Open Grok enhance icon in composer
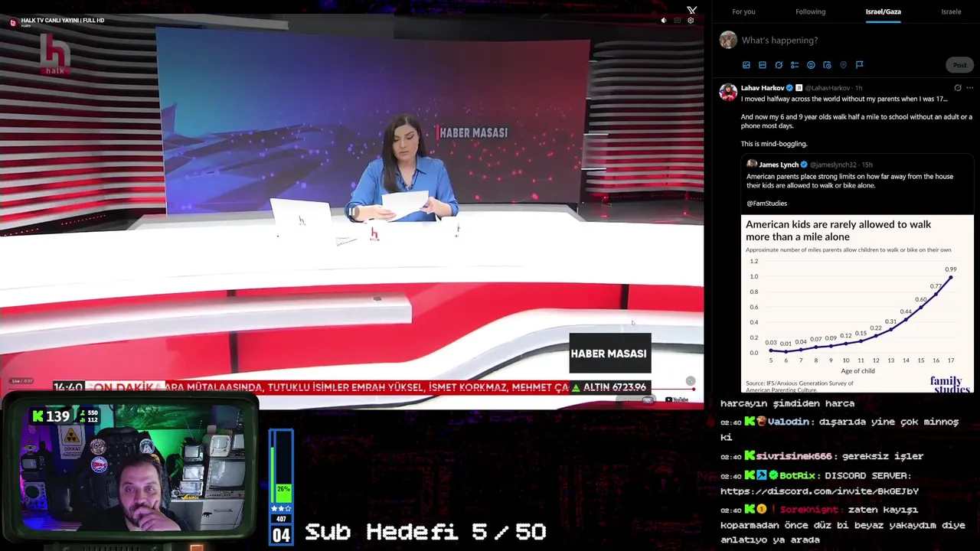The width and height of the screenshot is (980, 551). click(779, 65)
